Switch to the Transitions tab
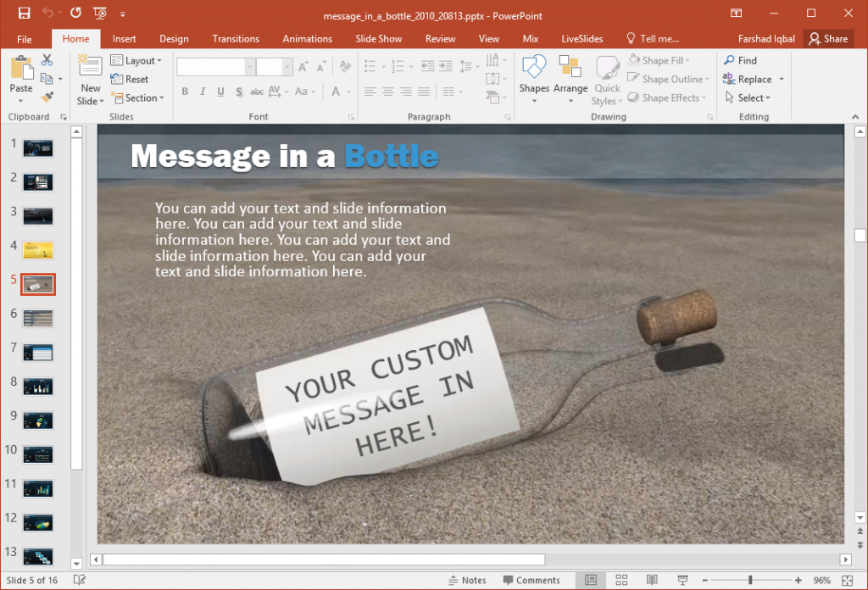This screenshot has width=868, height=590. click(235, 38)
